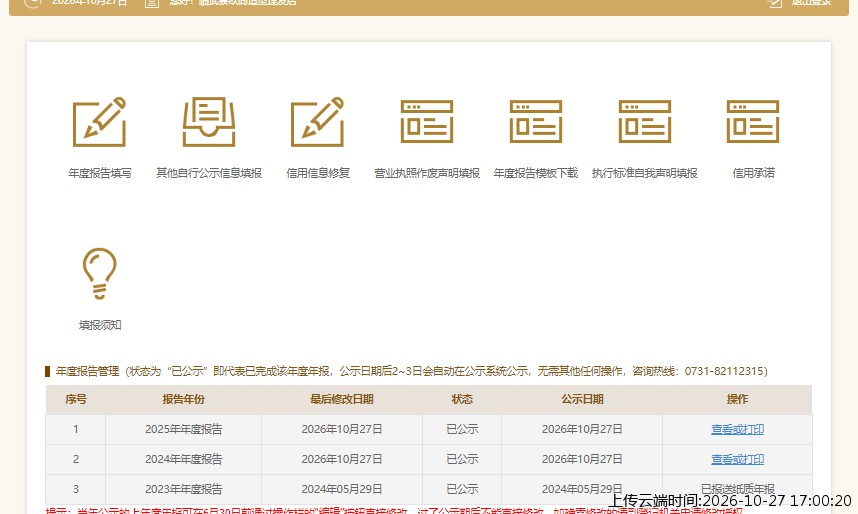This screenshot has width=858, height=514.
Task: Select the 2023年年度报告 cell
Action: click(183, 489)
